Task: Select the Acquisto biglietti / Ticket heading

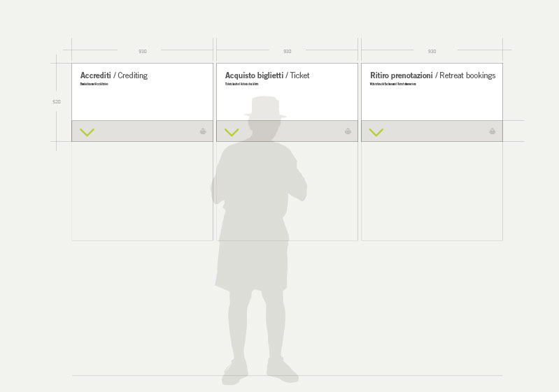Action: (267, 75)
